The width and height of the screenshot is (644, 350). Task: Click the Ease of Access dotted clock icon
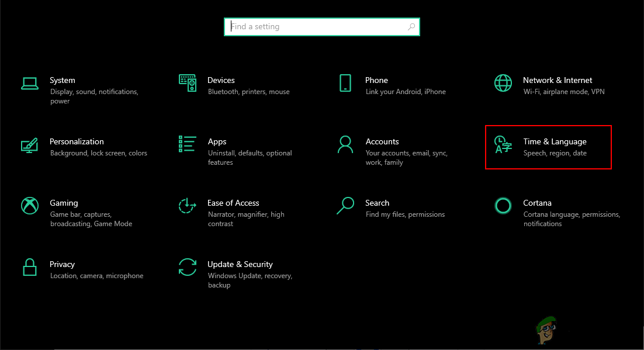tap(187, 206)
